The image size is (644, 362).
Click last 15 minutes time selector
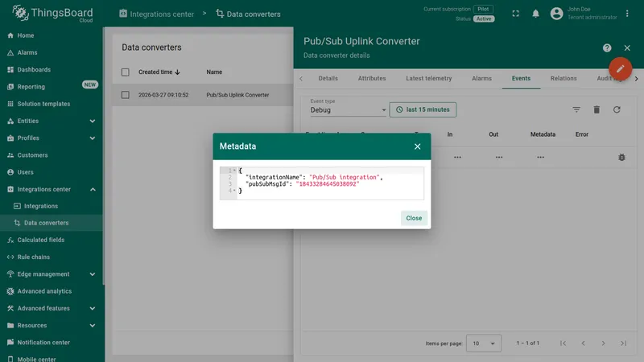click(x=423, y=109)
